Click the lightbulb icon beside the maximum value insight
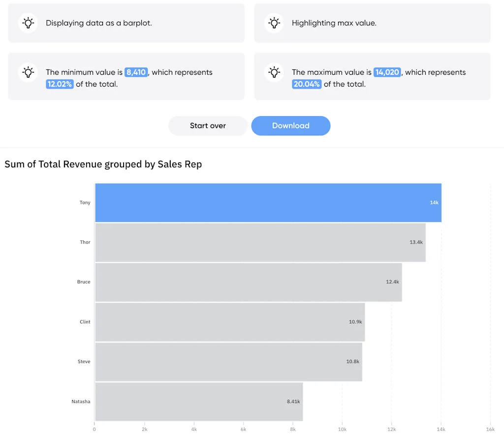This screenshot has width=504, height=441. 274,72
